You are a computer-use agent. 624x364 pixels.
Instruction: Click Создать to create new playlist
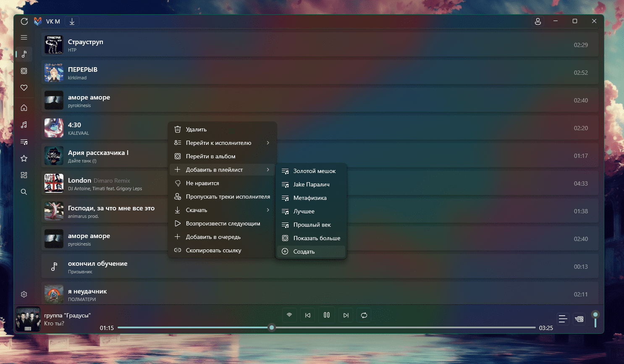[311, 251]
